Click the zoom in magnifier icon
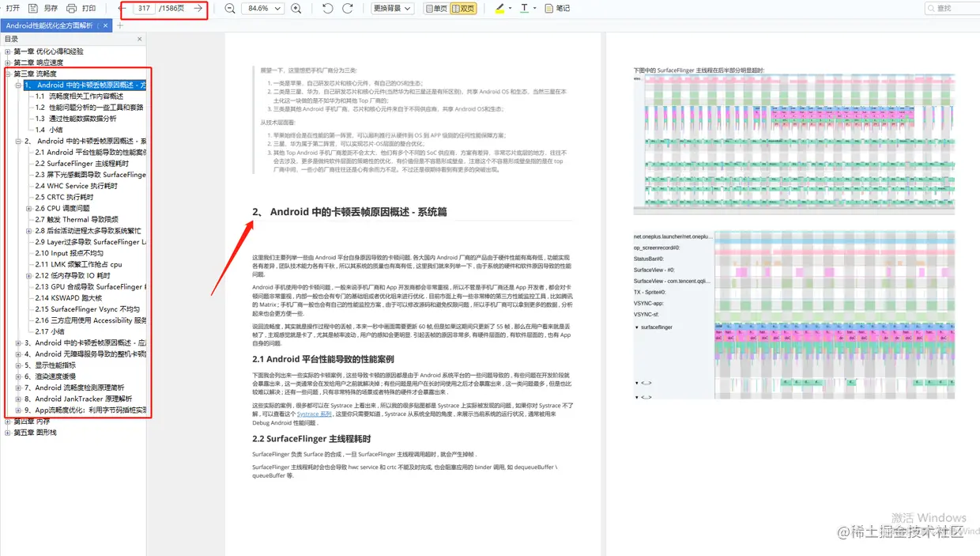This screenshot has width=980, height=556. click(x=296, y=8)
